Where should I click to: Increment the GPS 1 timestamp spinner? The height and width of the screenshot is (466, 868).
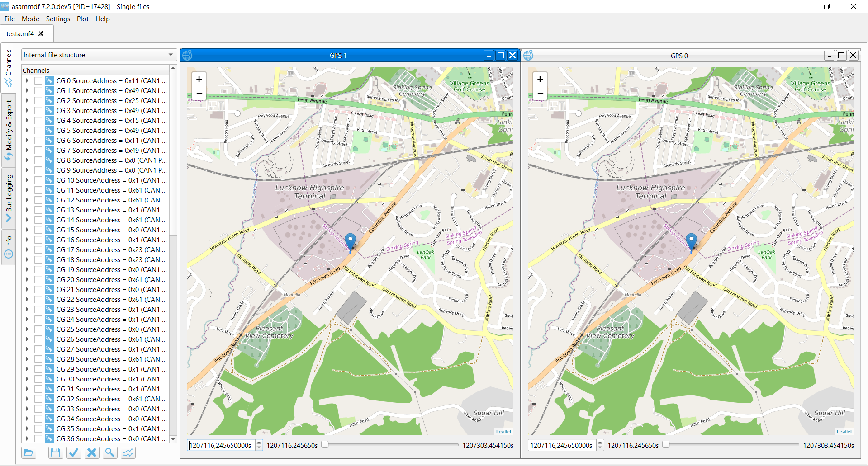(259, 442)
